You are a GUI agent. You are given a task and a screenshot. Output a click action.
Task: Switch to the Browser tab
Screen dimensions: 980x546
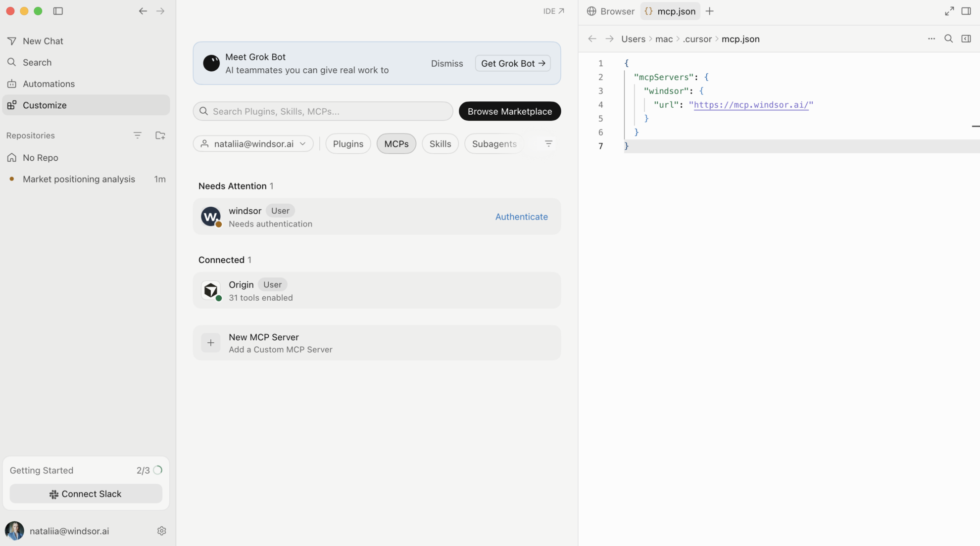[611, 11]
